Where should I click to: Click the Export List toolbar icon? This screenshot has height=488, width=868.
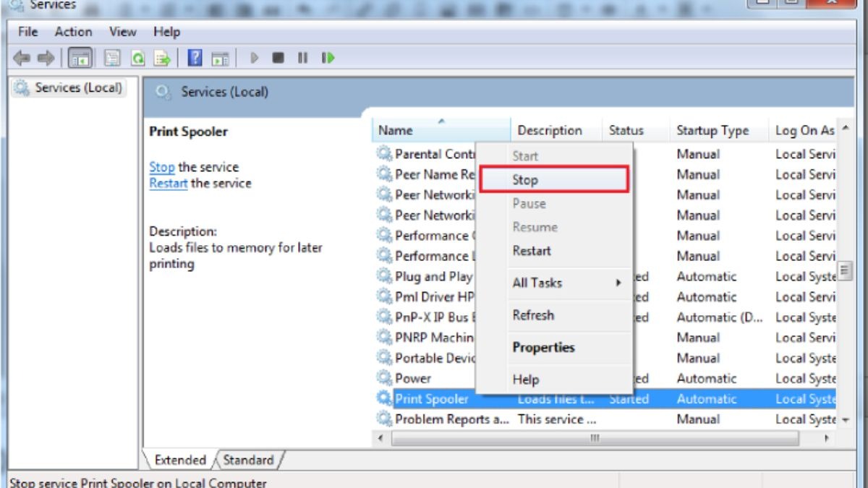[162, 58]
